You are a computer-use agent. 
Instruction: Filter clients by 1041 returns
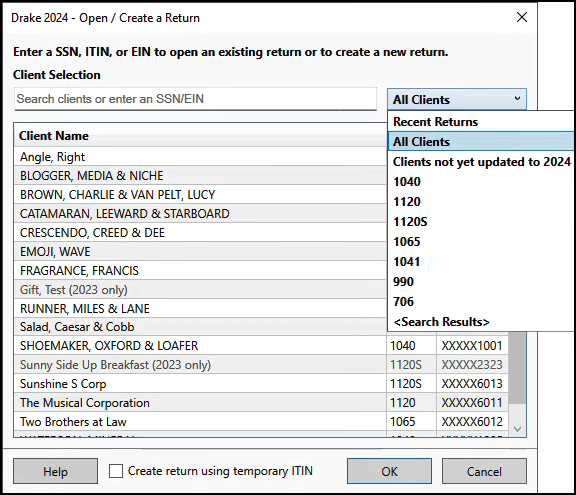(481, 262)
